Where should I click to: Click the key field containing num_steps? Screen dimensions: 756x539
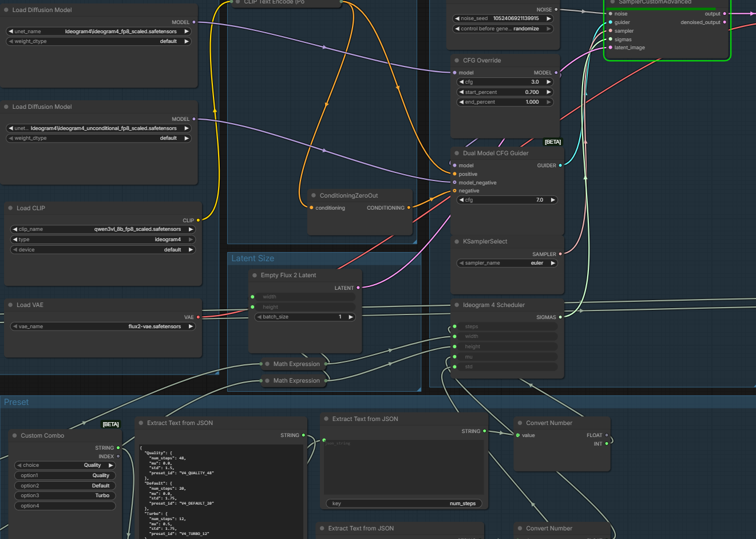(403, 503)
